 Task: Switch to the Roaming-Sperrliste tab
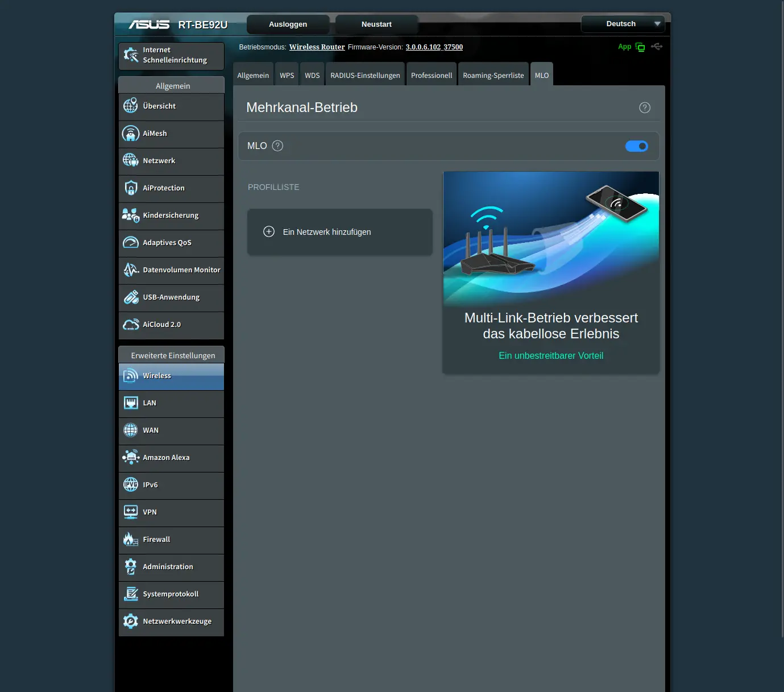coord(493,75)
